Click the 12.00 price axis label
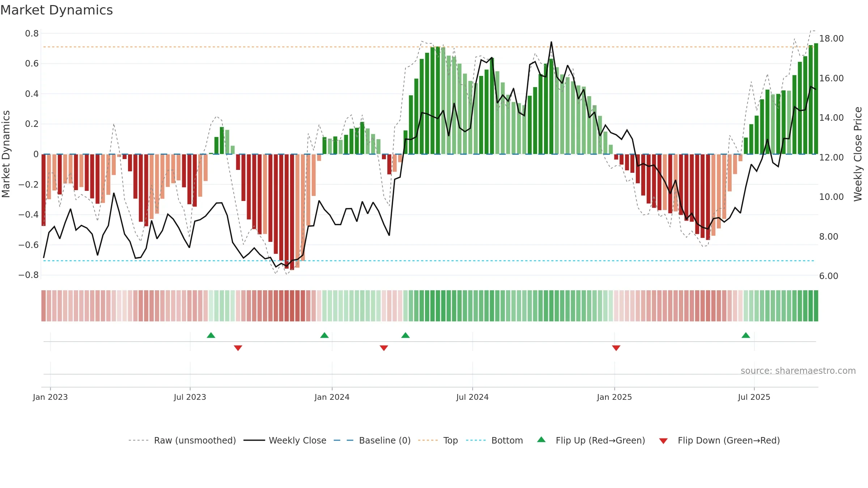This screenshot has width=868, height=488. point(831,158)
